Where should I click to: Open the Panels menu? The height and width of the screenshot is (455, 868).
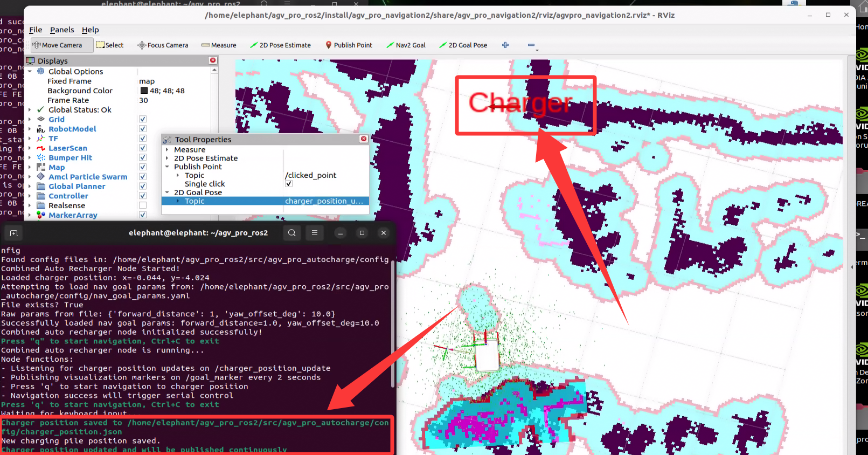click(x=62, y=30)
